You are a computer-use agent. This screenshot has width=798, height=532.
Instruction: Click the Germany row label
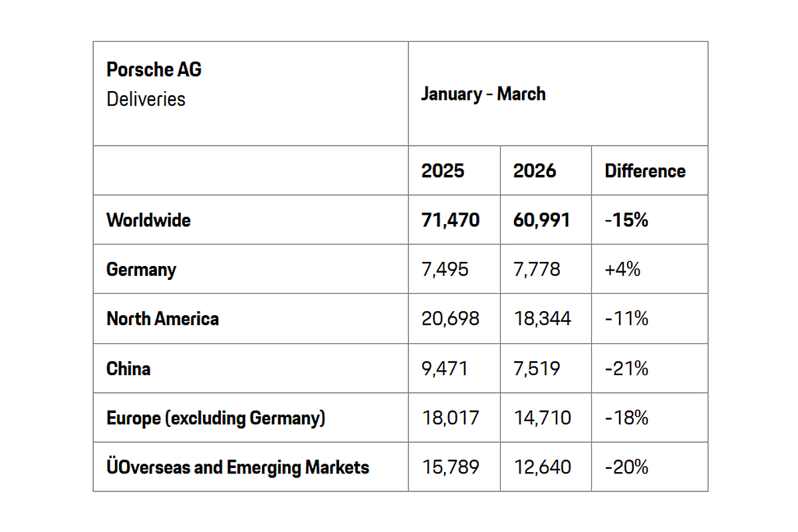coord(141,269)
